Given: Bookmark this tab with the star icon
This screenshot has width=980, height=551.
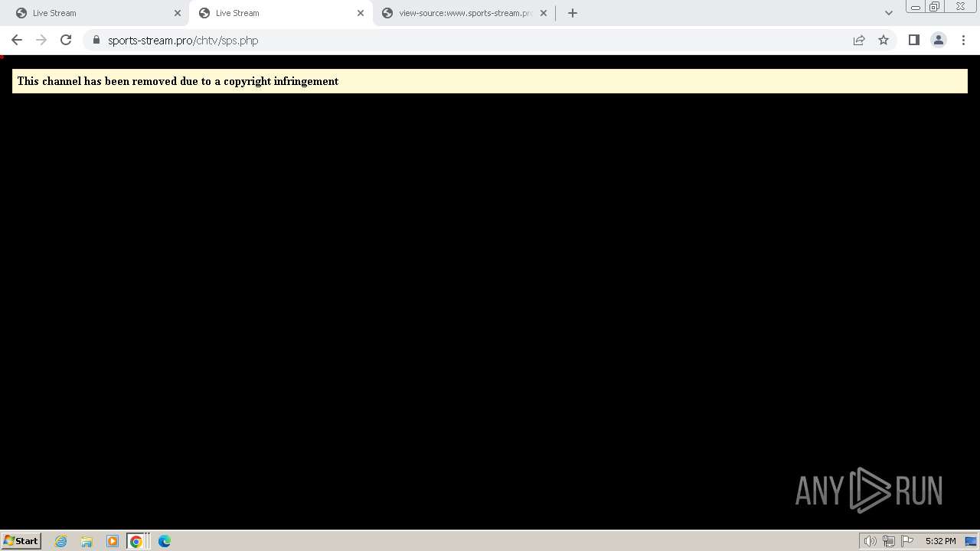Looking at the screenshot, I should tap(884, 40).
